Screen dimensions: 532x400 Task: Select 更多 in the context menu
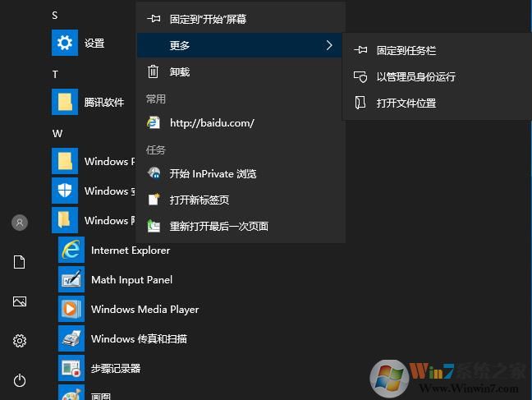point(240,45)
